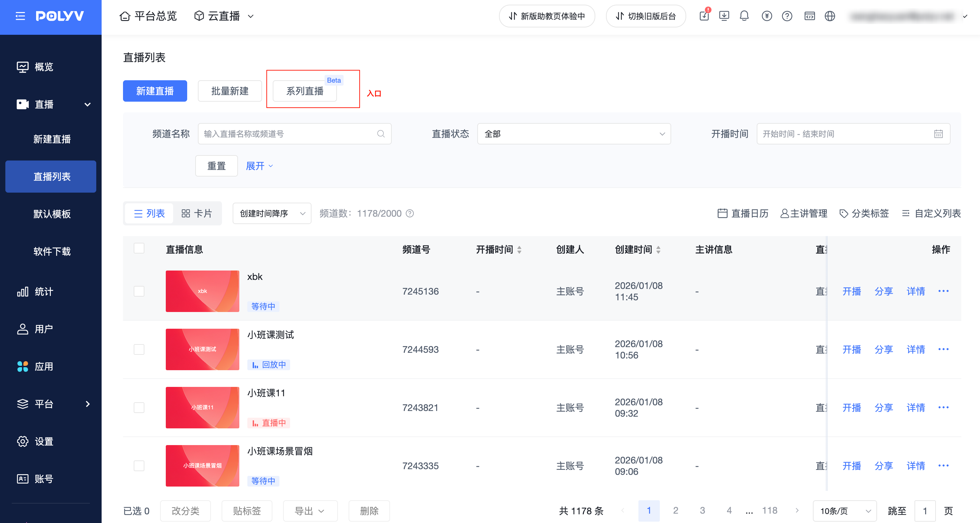This screenshot has height=523, width=980.
Task: Expand more filters via 展开
Action: tap(259, 166)
